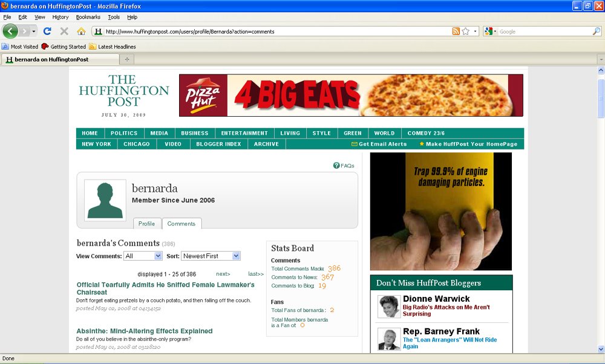This screenshot has width=605, height=364.
Task: Open the View Comments All dropdown
Action: point(143,256)
